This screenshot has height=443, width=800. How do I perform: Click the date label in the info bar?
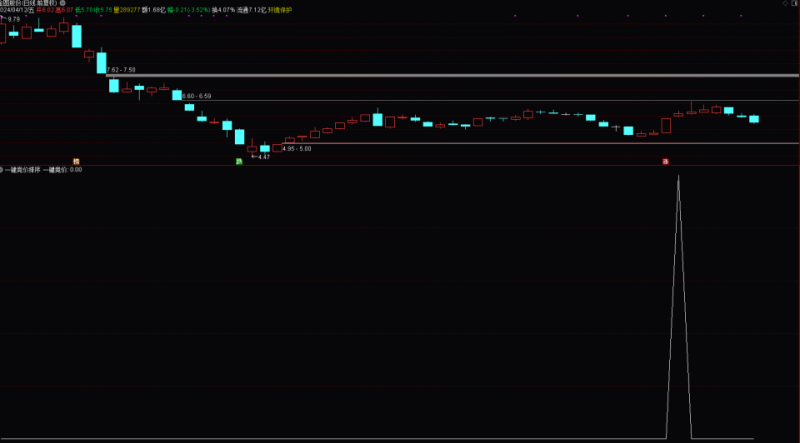[17, 11]
